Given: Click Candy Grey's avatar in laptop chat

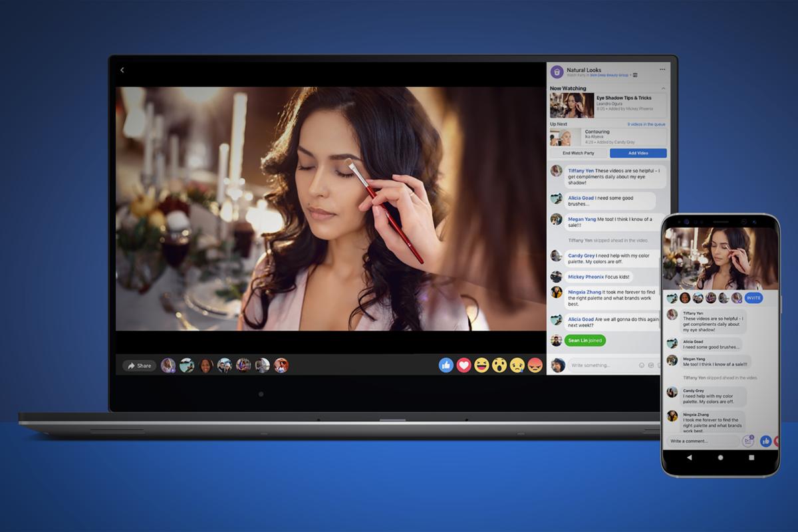Looking at the screenshot, I should pos(557,256).
